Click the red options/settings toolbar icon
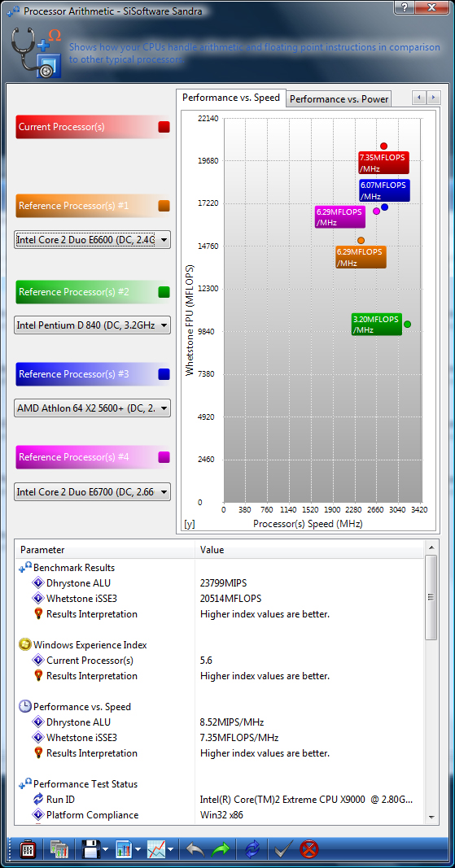The width and height of the screenshot is (455, 868). click(27, 848)
